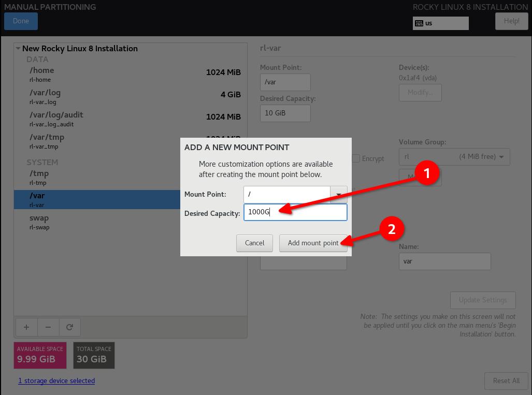This screenshot has height=395, width=532.
Task: Click the plus icon to add mount point
Action: point(26,327)
